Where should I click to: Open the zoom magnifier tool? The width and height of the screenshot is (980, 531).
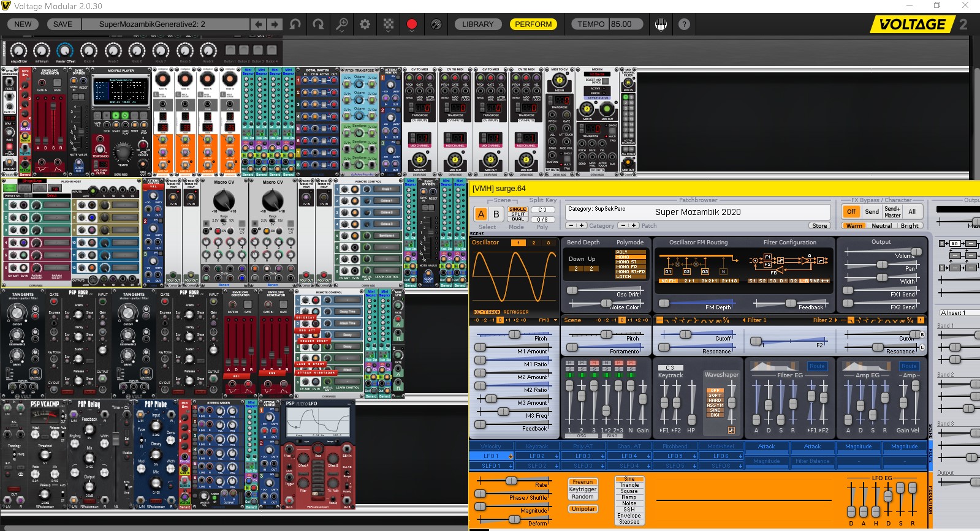(x=341, y=24)
